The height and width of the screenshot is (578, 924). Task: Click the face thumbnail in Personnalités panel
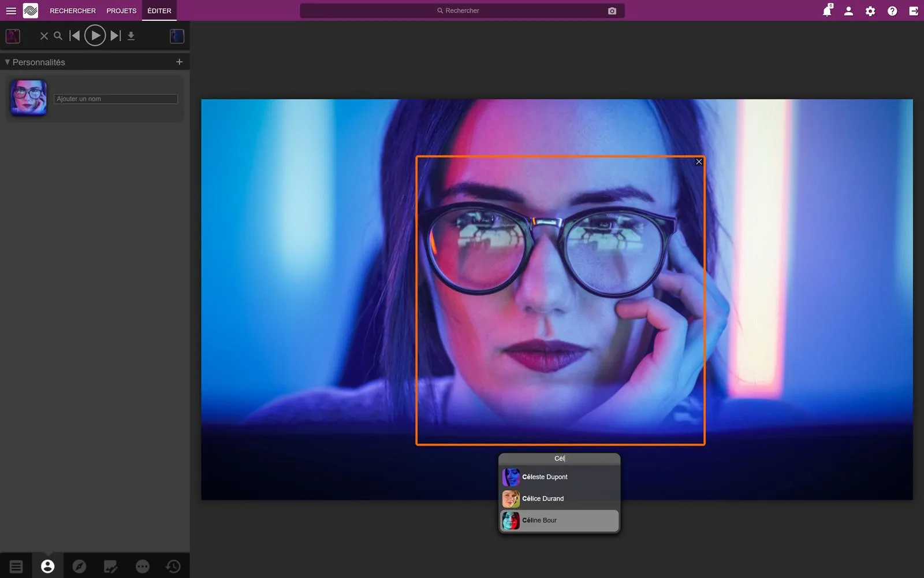(x=28, y=98)
